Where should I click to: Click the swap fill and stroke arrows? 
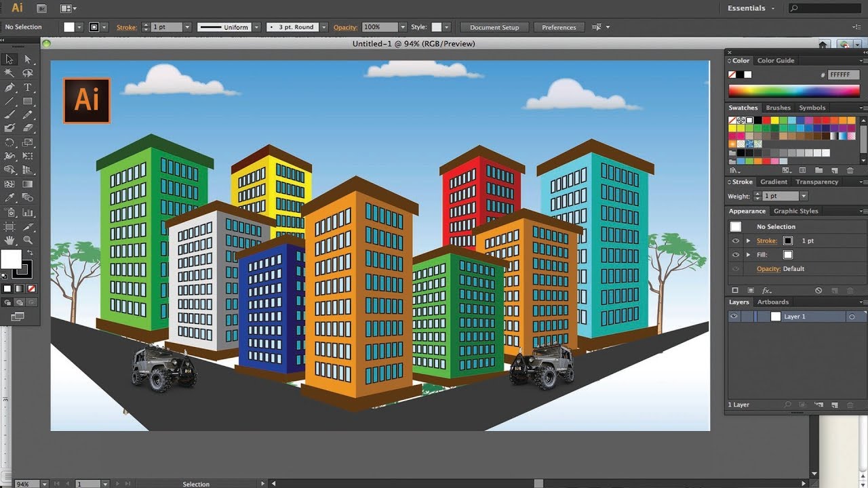(x=30, y=253)
